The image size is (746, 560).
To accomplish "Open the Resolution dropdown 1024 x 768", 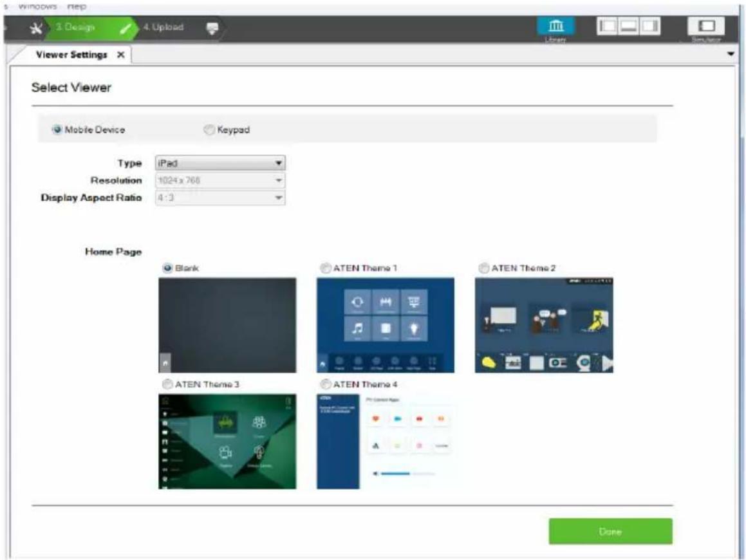I will tap(220, 180).
